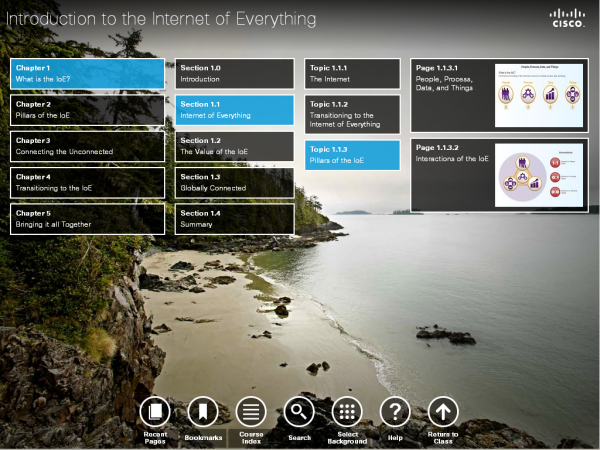Select Section 1.2 The Value of the IoE
600x450 pixels.
[235, 146]
